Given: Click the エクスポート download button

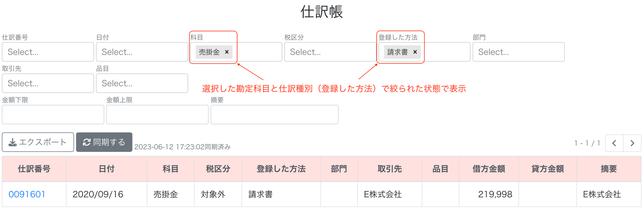Looking at the screenshot, I should 38,142.
